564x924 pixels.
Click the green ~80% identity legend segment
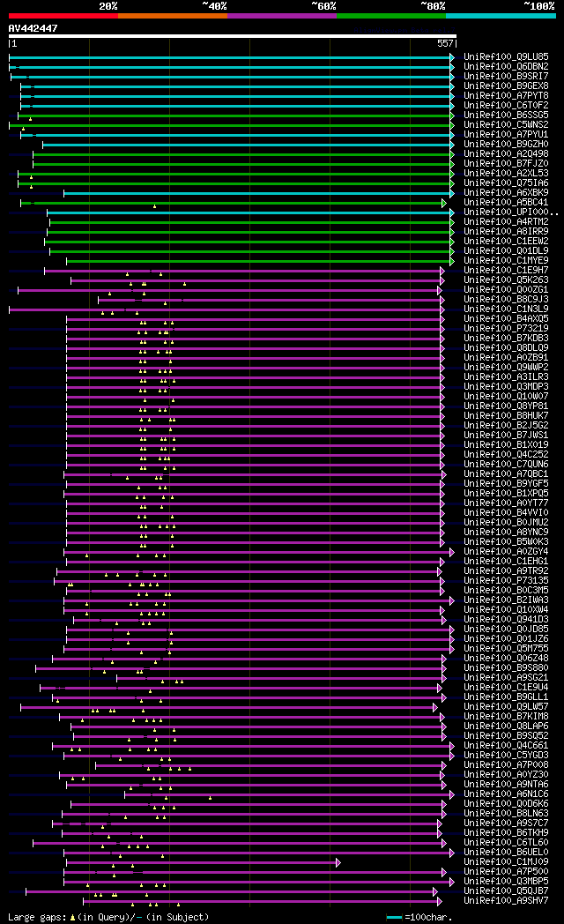point(391,16)
